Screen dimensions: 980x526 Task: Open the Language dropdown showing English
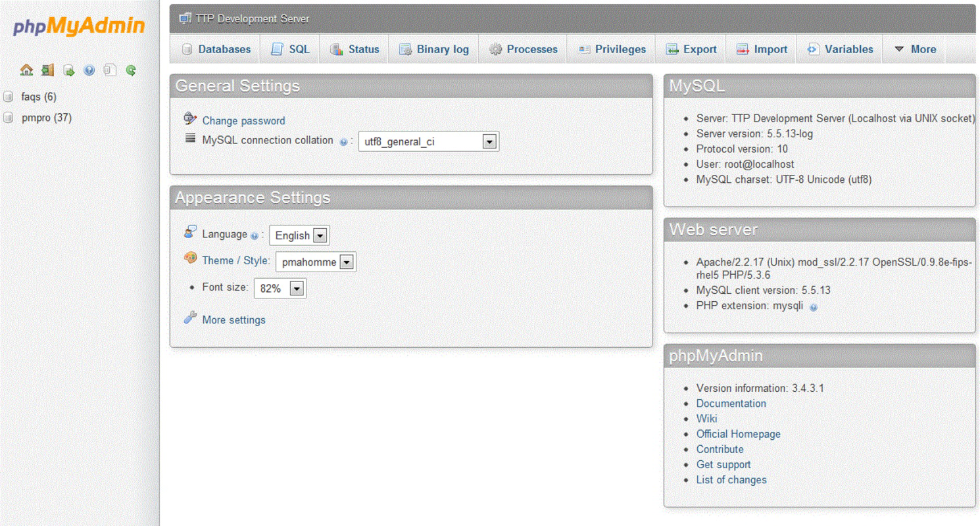pos(299,235)
